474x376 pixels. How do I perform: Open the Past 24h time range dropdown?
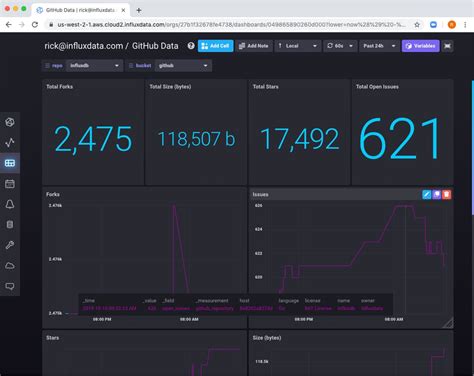379,46
